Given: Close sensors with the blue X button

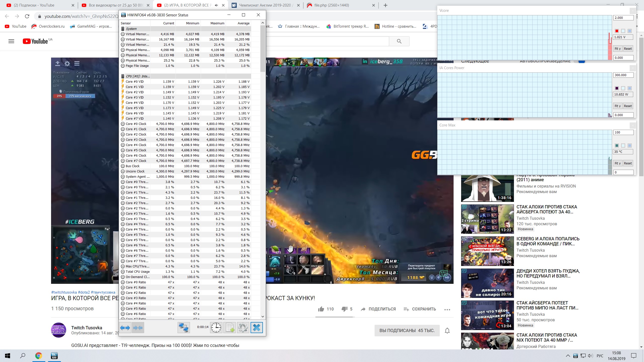Looking at the screenshot, I should tap(256, 328).
